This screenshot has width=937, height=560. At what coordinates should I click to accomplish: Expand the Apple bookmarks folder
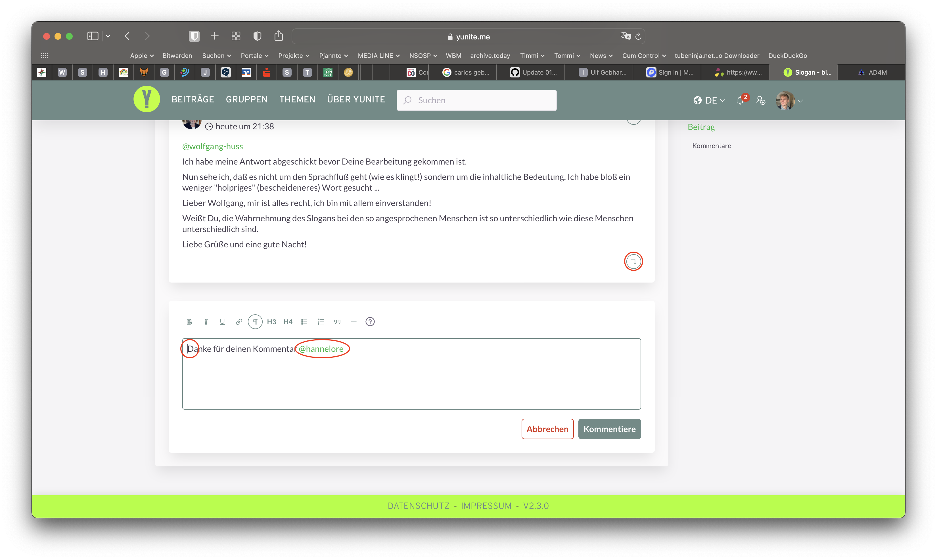[x=142, y=56]
